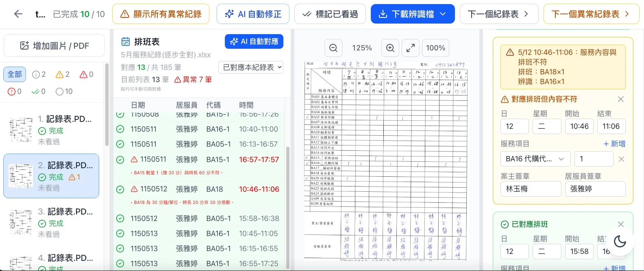
Task: Edit the 星期 field in mismatch card
Action: 547,126
